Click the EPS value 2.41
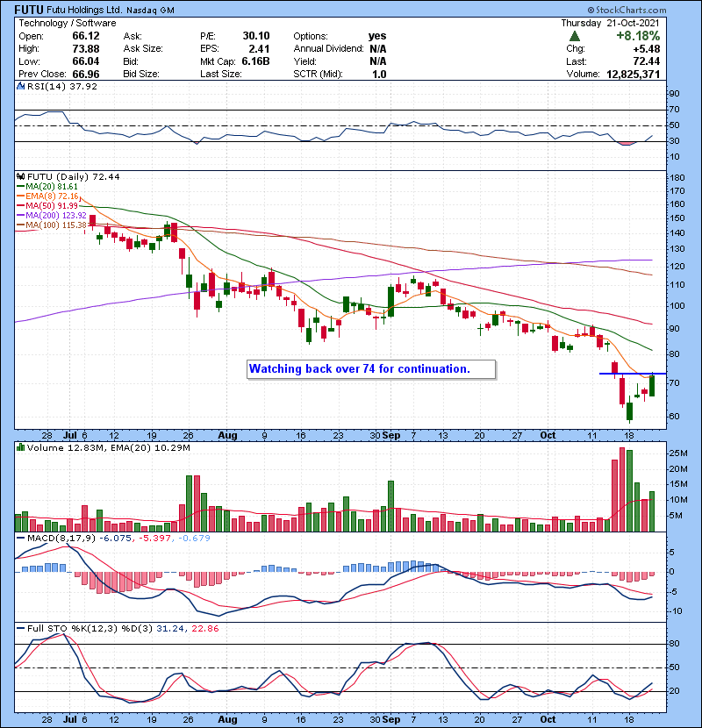 point(259,49)
